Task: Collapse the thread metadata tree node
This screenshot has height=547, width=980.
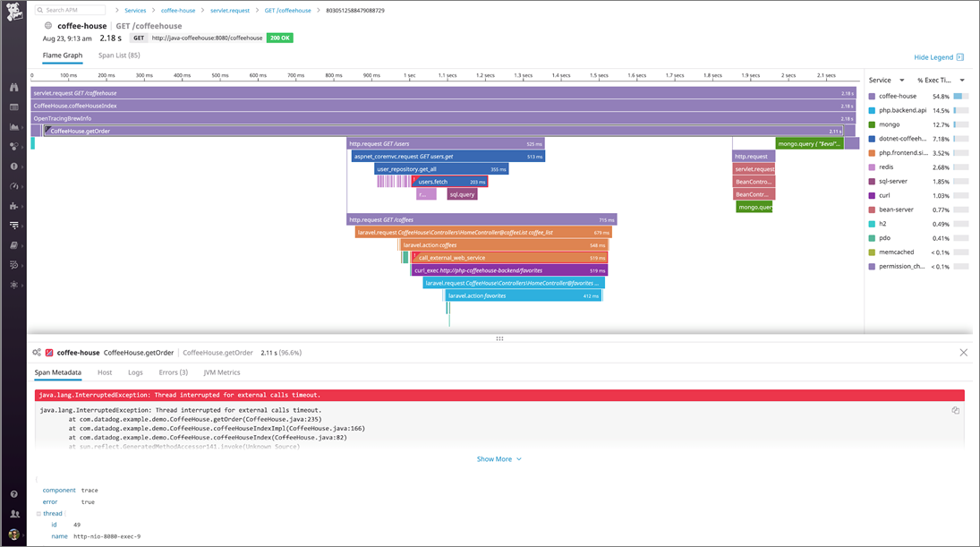Action: click(x=38, y=513)
